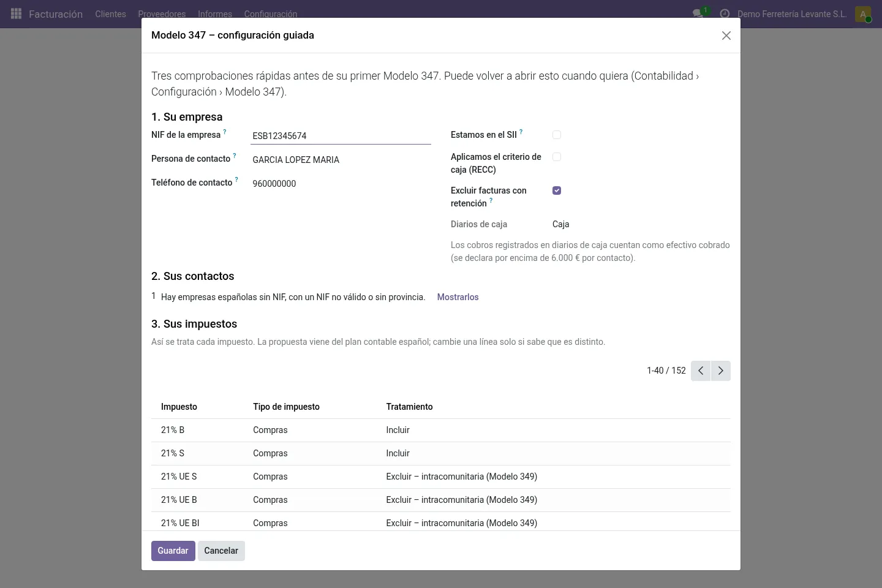Click the Cancelar button

click(221, 551)
